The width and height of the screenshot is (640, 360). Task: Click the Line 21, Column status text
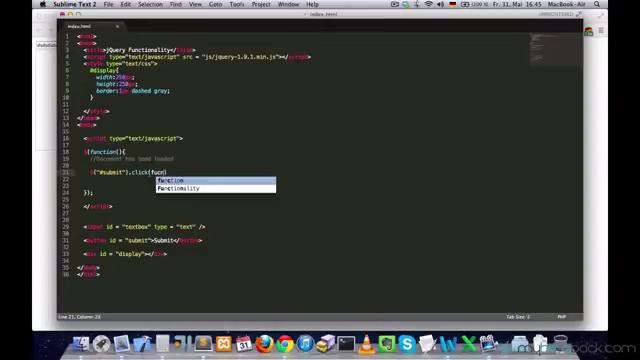coord(79,317)
